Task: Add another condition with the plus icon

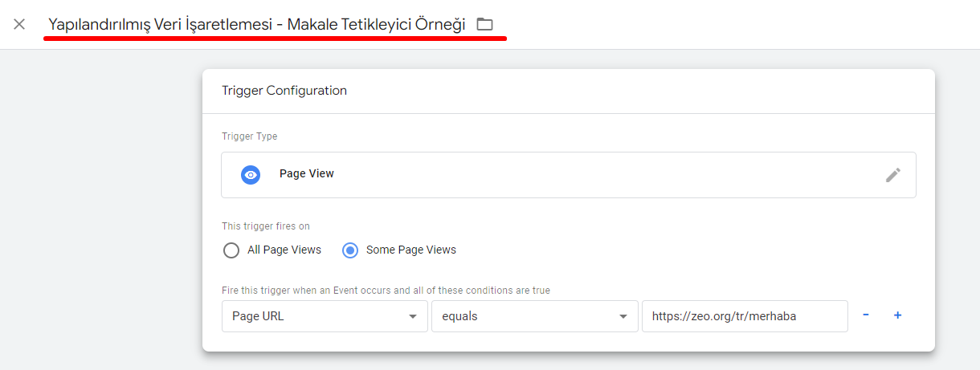Action: (x=897, y=315)
